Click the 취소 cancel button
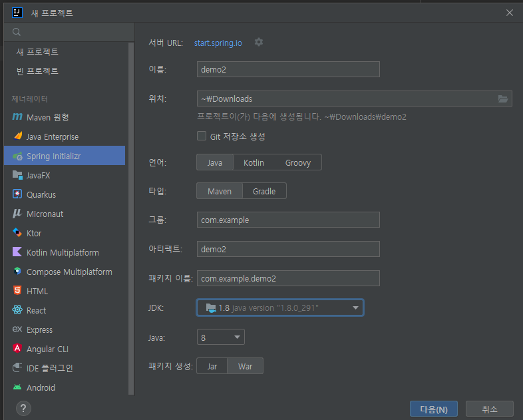The image size is (523, 420). tap(489, 409)
